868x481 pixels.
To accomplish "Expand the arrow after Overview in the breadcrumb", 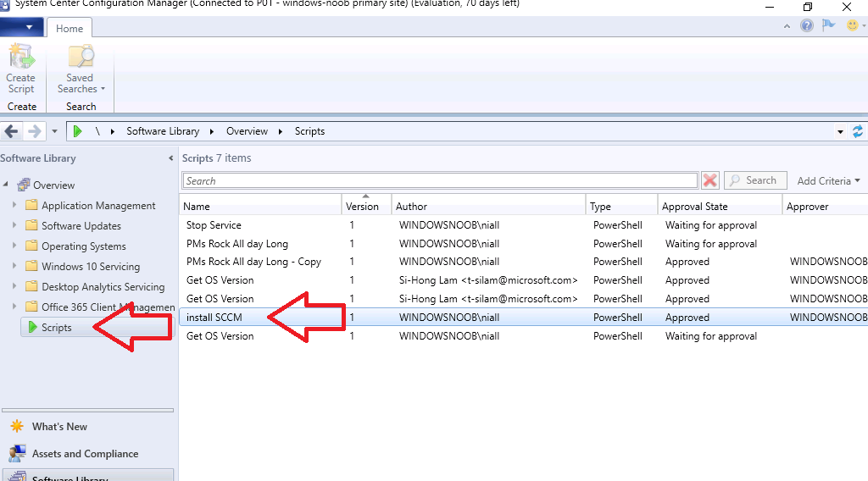I will (x=281, y=131).
